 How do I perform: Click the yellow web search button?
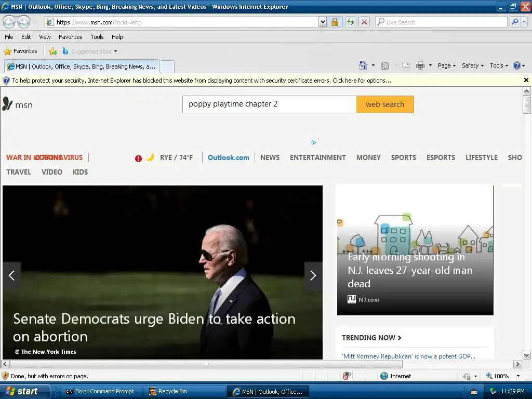[385, 104]
